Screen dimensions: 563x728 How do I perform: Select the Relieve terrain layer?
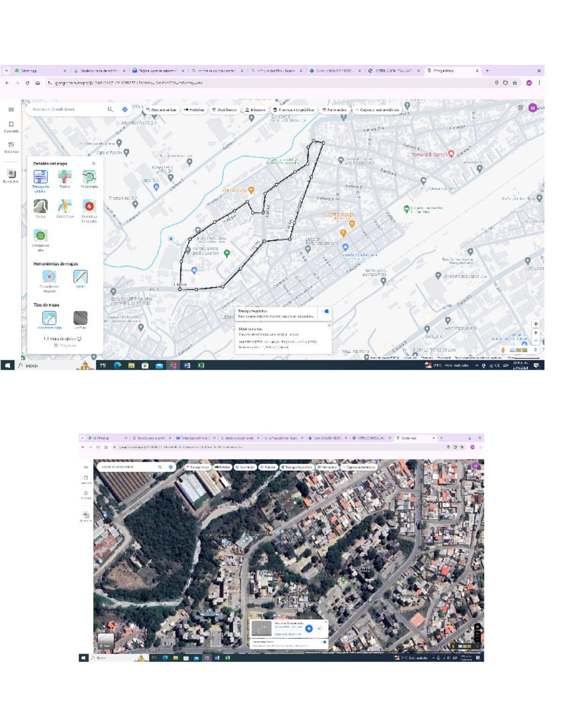pos(41,206)
